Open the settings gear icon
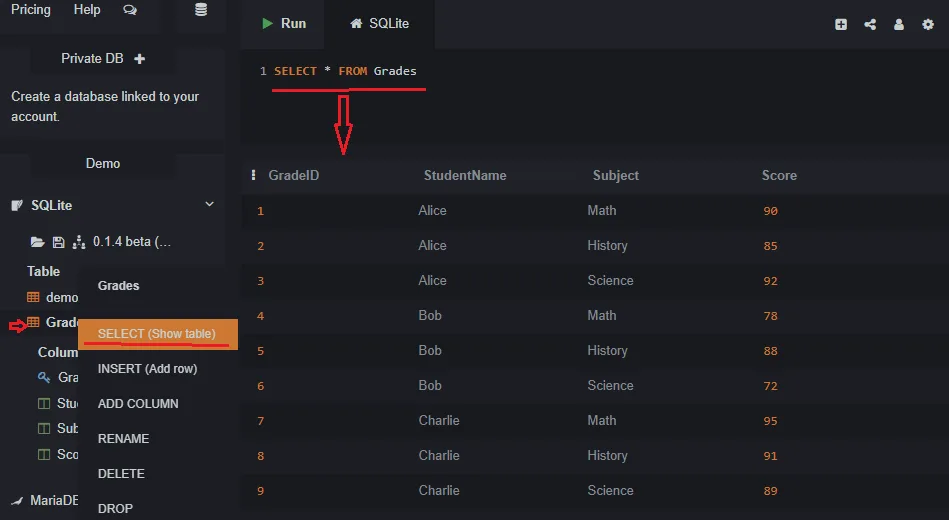Screen dimensions: 949x520 928,24
